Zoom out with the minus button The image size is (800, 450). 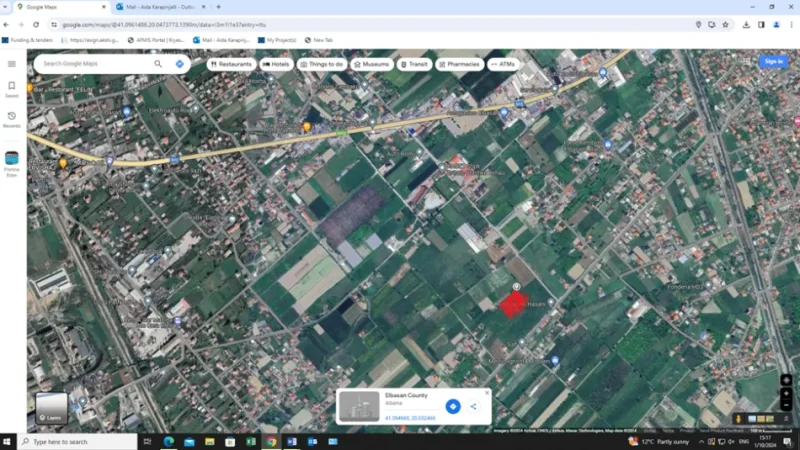pos(786,405)
